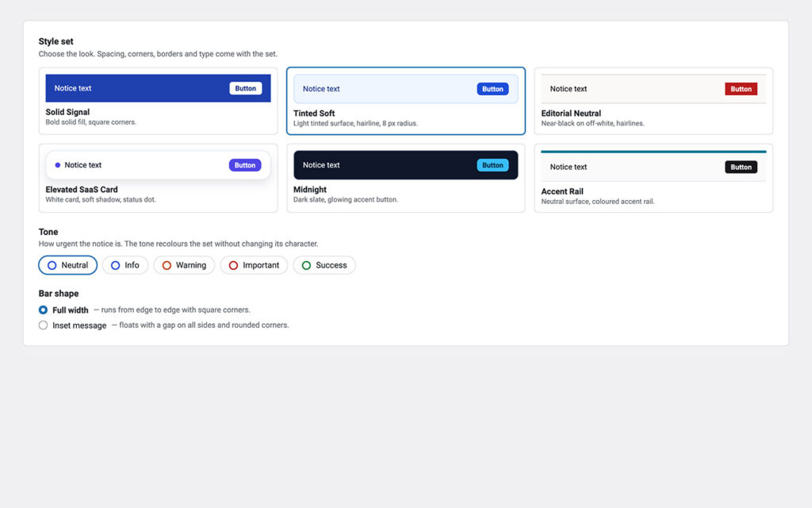Image resolution: width=812 pixels, height=508 pixels.
Task: Click the red Button in Editorial Neutral preview
Action: tap(741, 89)
